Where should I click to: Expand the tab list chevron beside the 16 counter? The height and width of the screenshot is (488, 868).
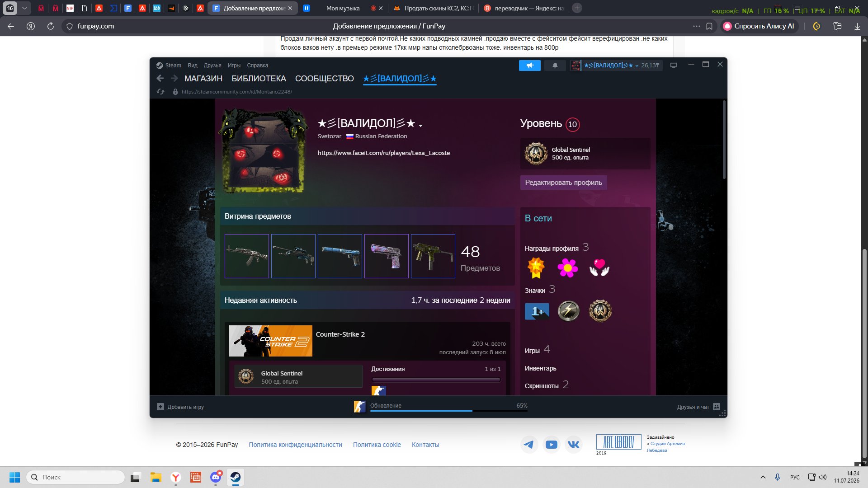[x=24, y=8]
